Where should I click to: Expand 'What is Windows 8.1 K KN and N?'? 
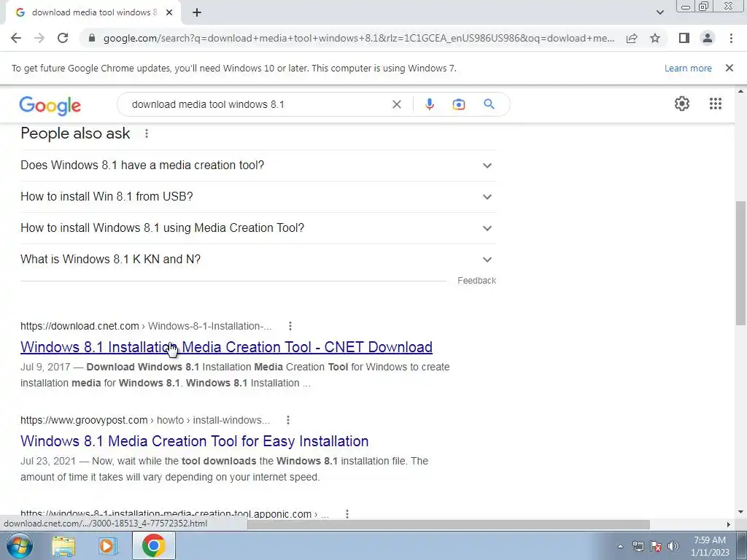point(258,260)
